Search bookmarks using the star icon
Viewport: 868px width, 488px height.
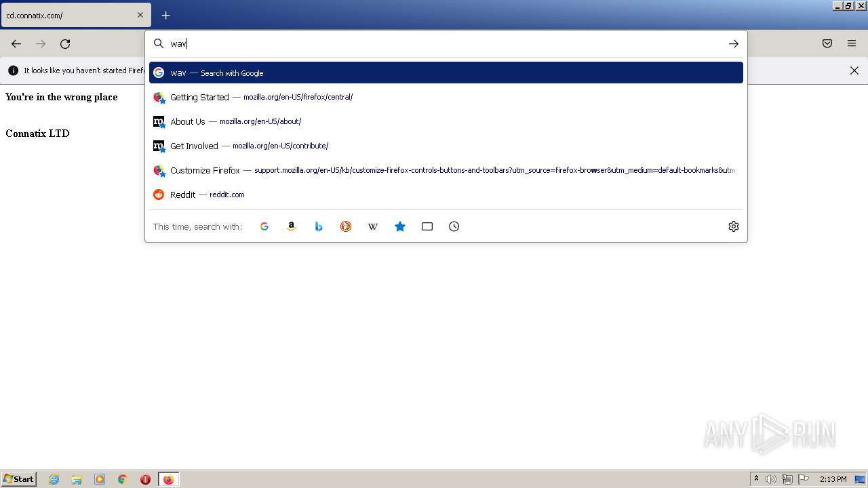point(400,226)
